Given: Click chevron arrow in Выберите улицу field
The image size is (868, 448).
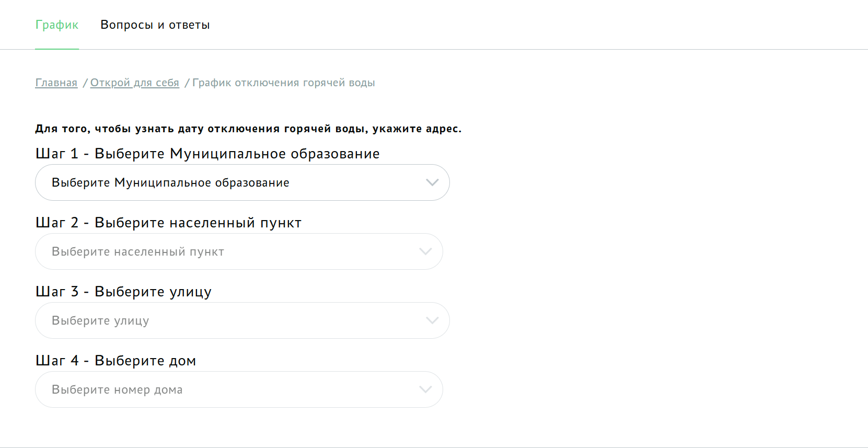Looking at the screenshot, I should pos(432,320).
